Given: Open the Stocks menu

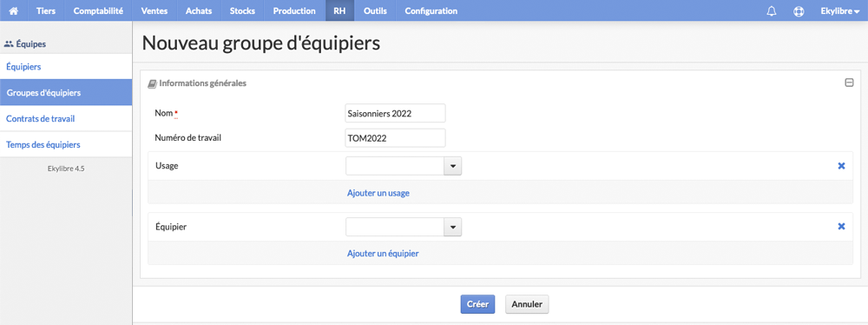Looking at the screenshot, I should [242, 10].
